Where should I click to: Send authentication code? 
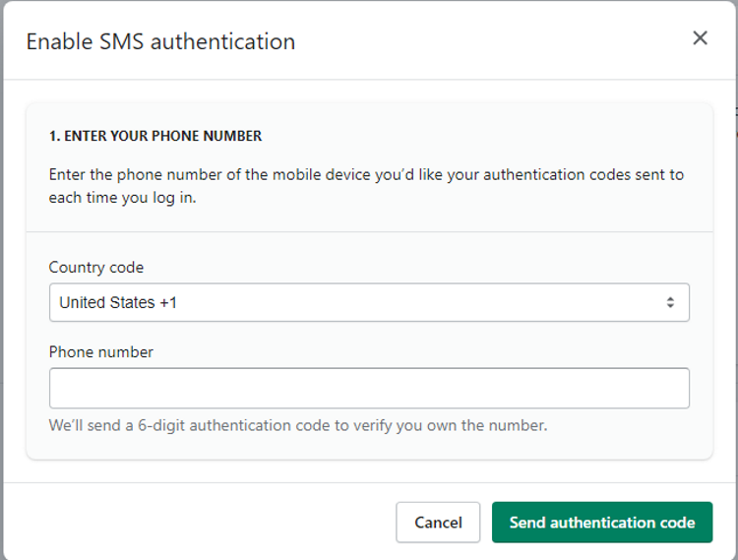pos(601,523)
